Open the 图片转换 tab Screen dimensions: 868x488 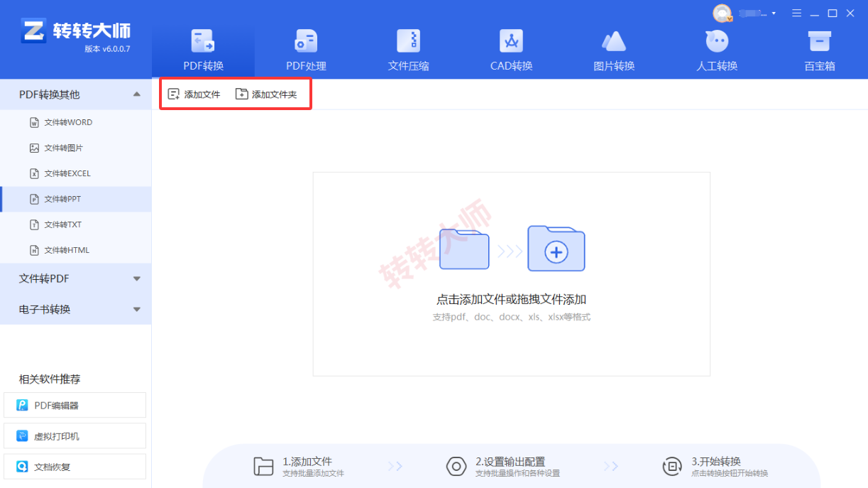tap(614, 51)
